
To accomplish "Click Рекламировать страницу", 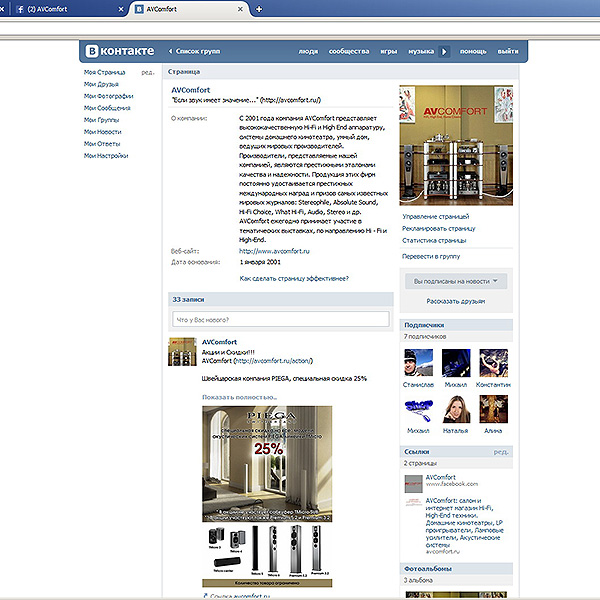I will (x=439, y=228).
